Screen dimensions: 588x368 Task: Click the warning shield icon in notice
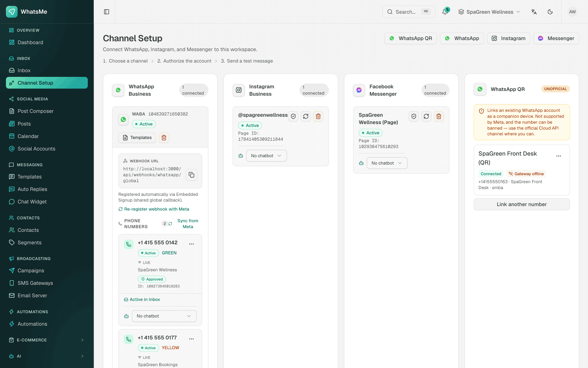coord(481,111)
